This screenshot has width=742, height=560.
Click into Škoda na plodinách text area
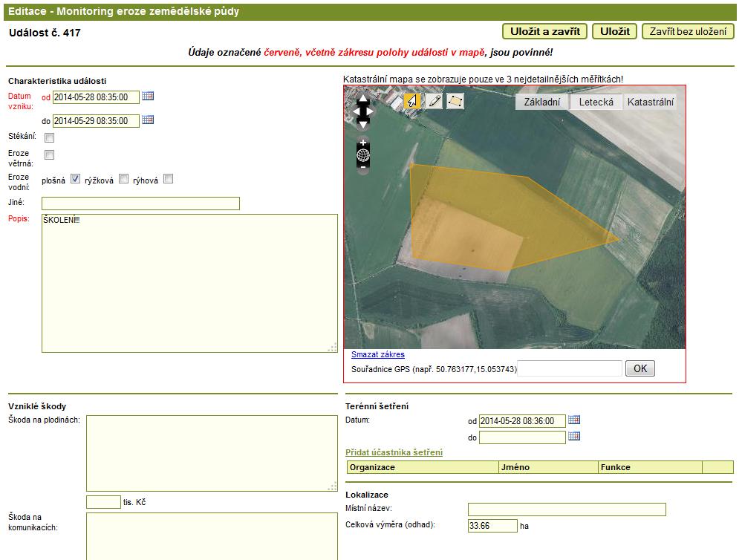tap(212, 454)
